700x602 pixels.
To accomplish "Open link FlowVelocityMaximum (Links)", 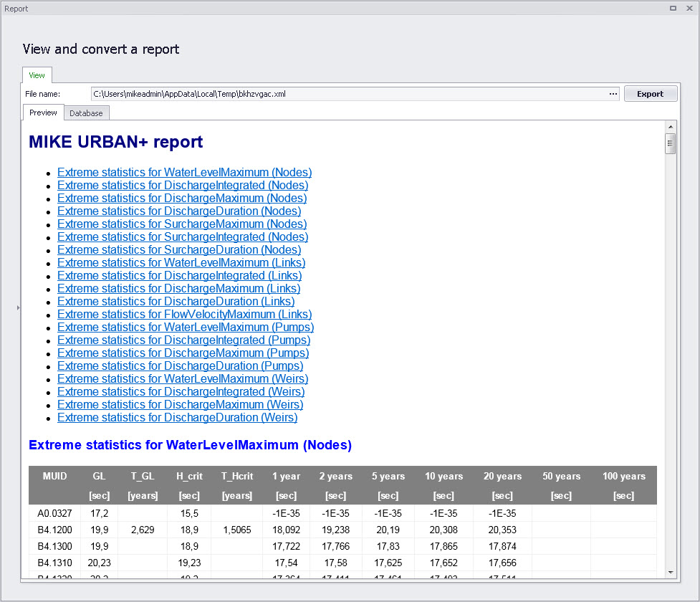I will 184,315.
